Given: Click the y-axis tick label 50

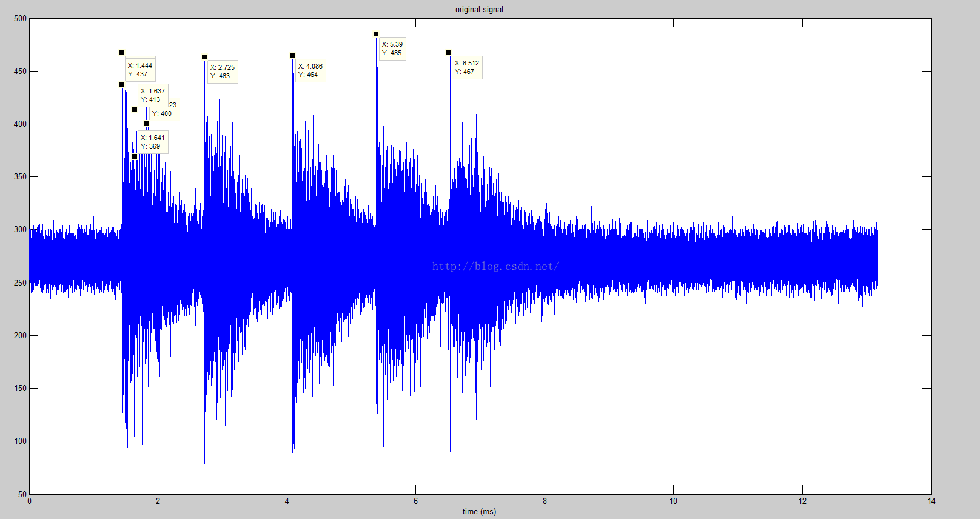Looking at the screenshot, I should pos(22,494).
